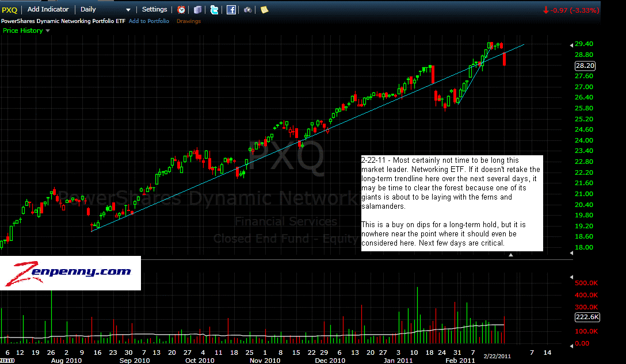Click the 18.00 price axis label
The image size is (626, 364).
tap(583, 247)
